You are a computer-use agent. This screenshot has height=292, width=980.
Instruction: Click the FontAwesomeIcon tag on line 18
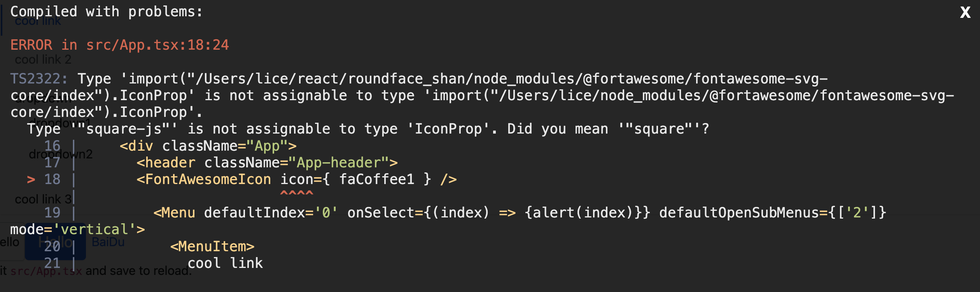208,179
